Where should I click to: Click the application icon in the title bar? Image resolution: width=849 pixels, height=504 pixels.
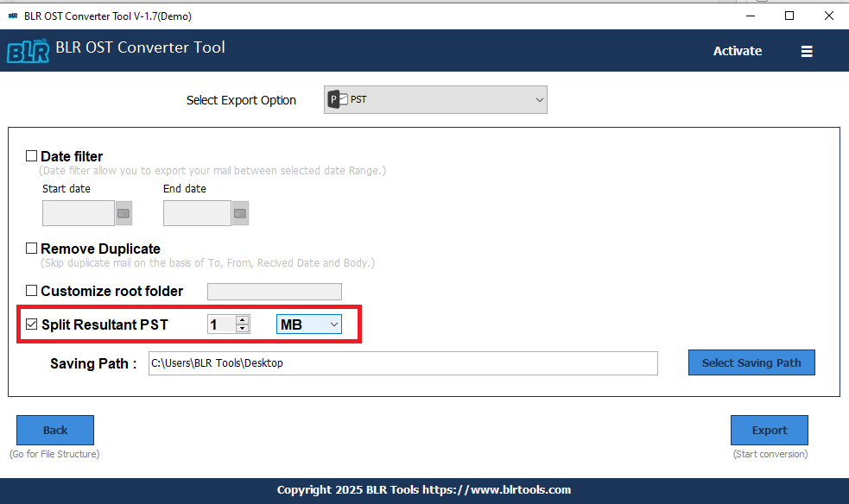pyautogui.click(x=12, y=16)
